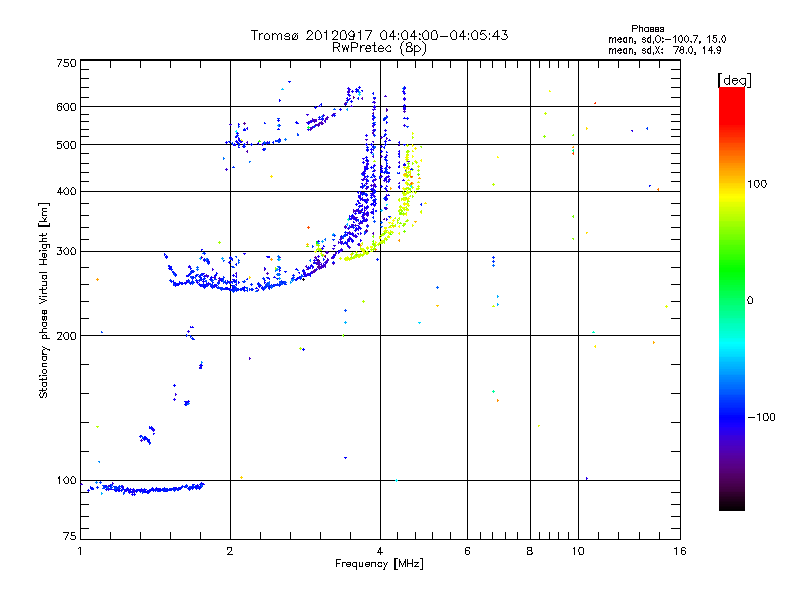Click the blue echo trace near 100 km
The height and width of the screenshot is (600, 800).
point(145,489)
